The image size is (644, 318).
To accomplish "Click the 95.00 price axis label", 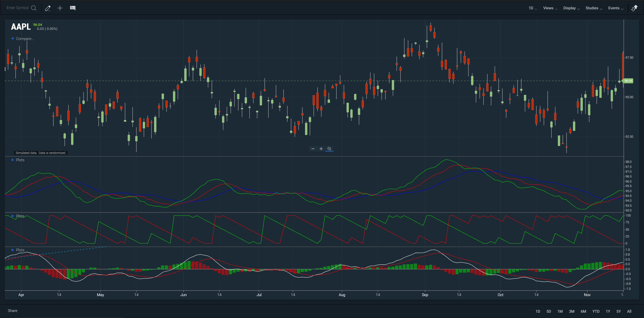I will [x=629, y=97].
